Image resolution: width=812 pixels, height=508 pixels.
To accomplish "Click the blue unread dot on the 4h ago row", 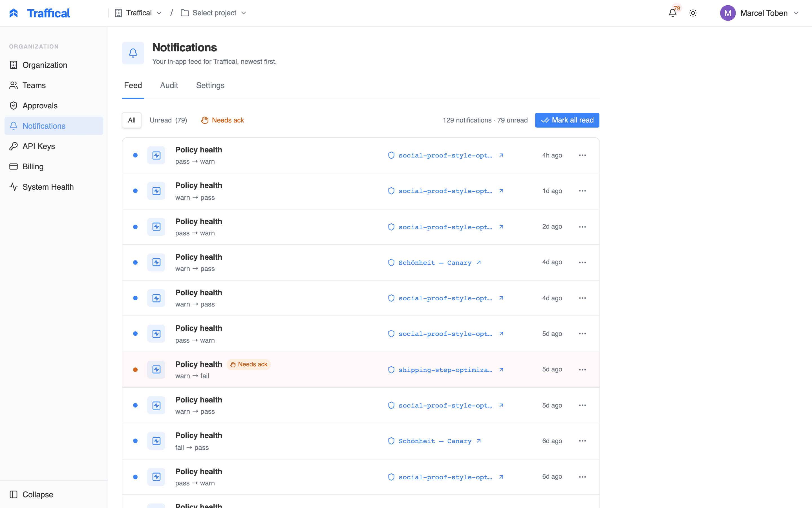I will [135, 155].
